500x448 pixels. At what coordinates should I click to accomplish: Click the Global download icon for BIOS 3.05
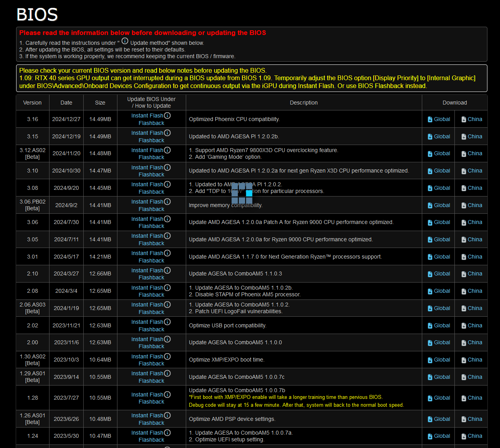[x=430, y=240]
